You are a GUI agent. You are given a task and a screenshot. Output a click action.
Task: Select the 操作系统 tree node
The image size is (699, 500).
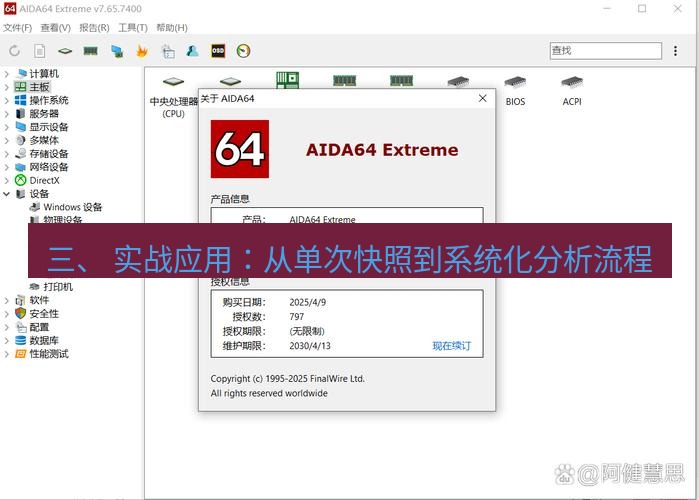coord(49,100)
